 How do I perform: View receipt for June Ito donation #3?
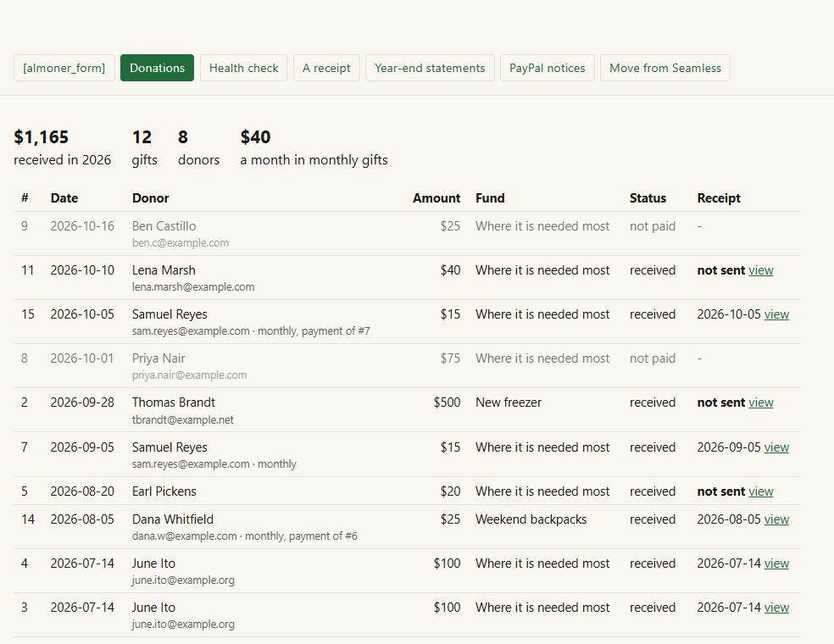pos(776,608)
